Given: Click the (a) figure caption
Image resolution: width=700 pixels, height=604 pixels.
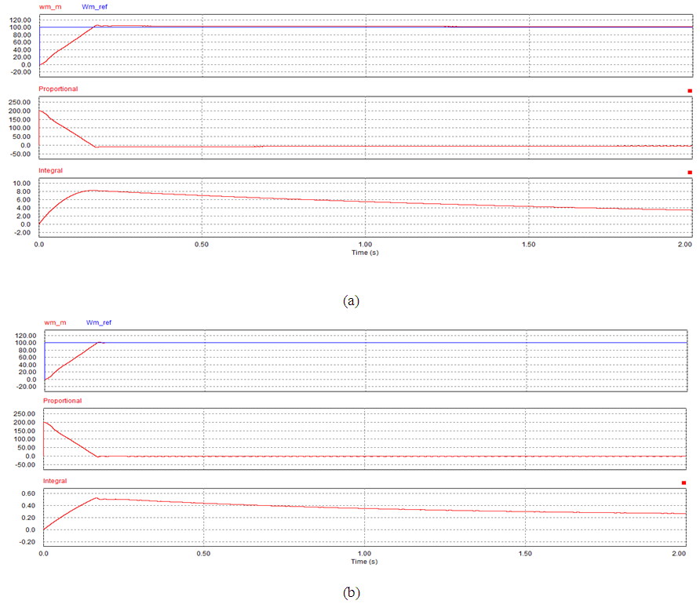Looking at the screenshot, I should pyautogui.click(x=351, y=300).
